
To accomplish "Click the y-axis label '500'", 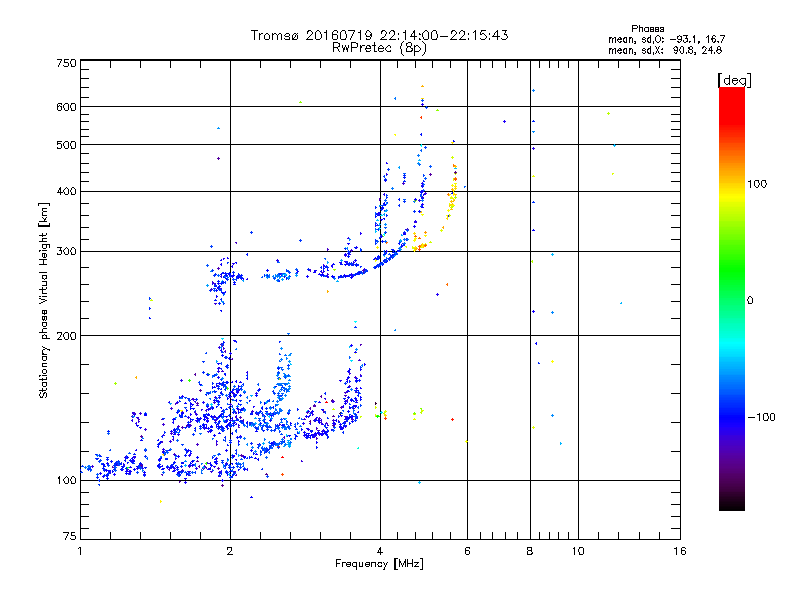I will click(x=66, y=145).
